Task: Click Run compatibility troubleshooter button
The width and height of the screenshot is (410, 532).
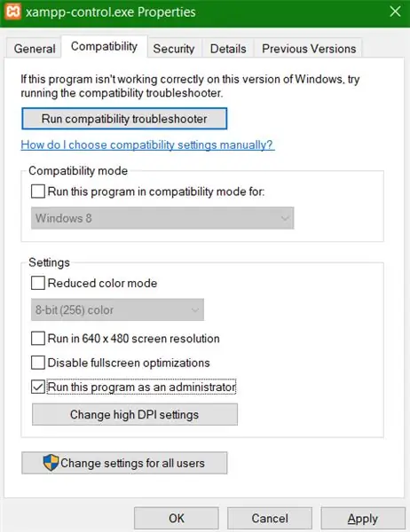Action: 124,119
